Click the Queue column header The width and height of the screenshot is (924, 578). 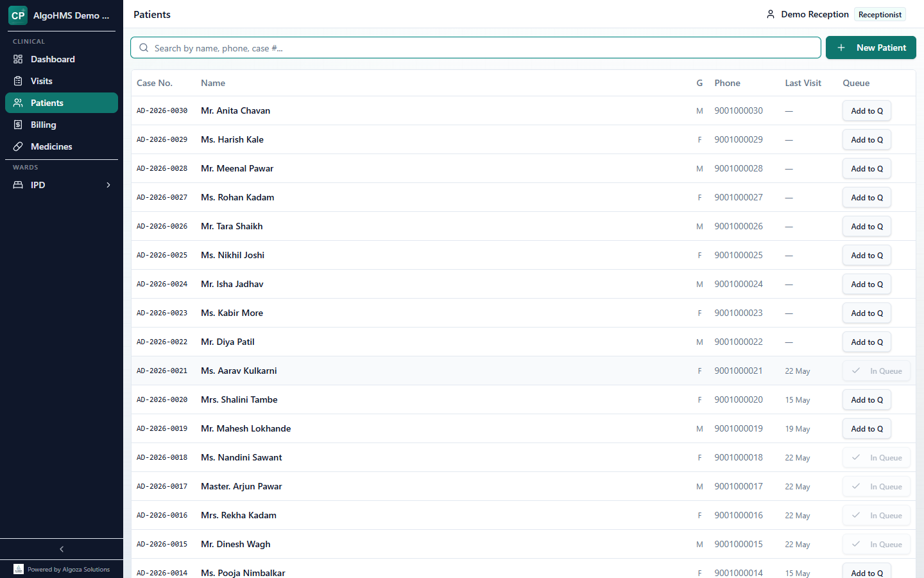[x=857, y=83]
